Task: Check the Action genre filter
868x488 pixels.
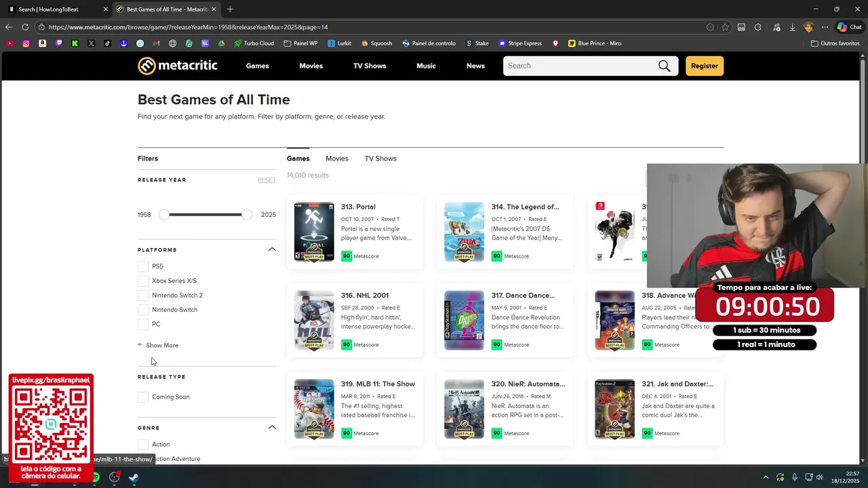Action: click(143, 445)
